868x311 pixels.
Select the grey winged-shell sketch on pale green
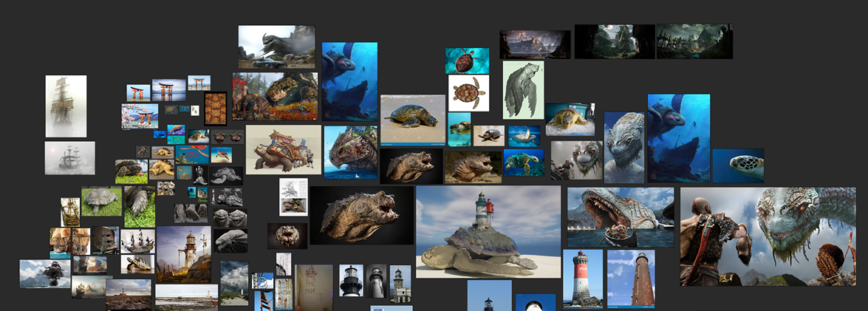(523, 90)
